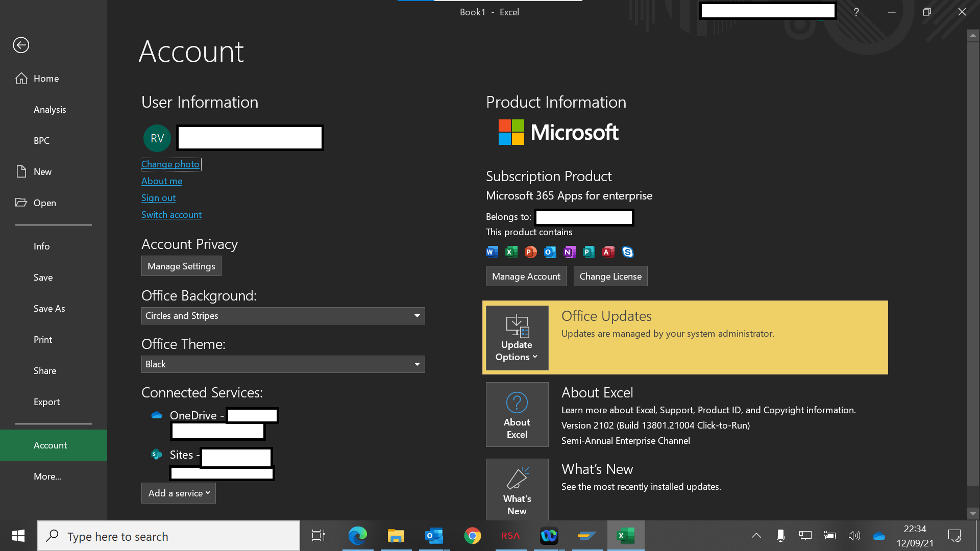
Task: Click the Sites SharePoint icon
Action: coord(157,455)
